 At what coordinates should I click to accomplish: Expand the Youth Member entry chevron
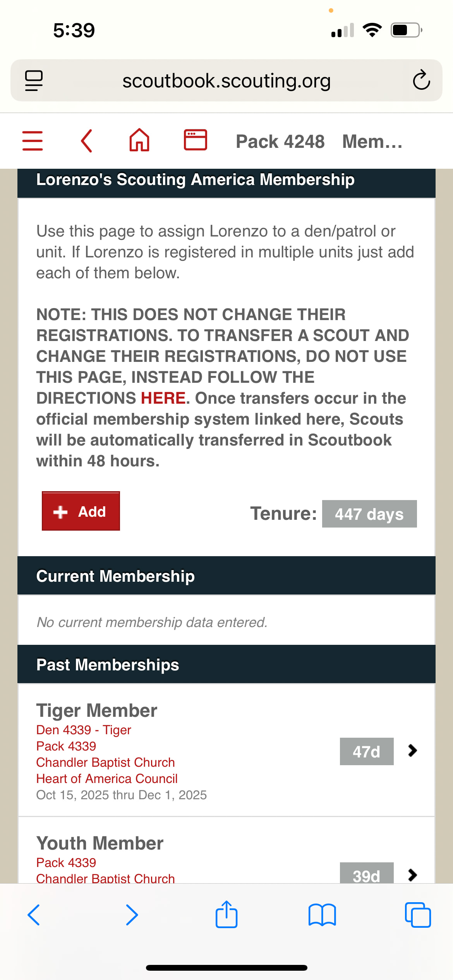click(413, 875)
